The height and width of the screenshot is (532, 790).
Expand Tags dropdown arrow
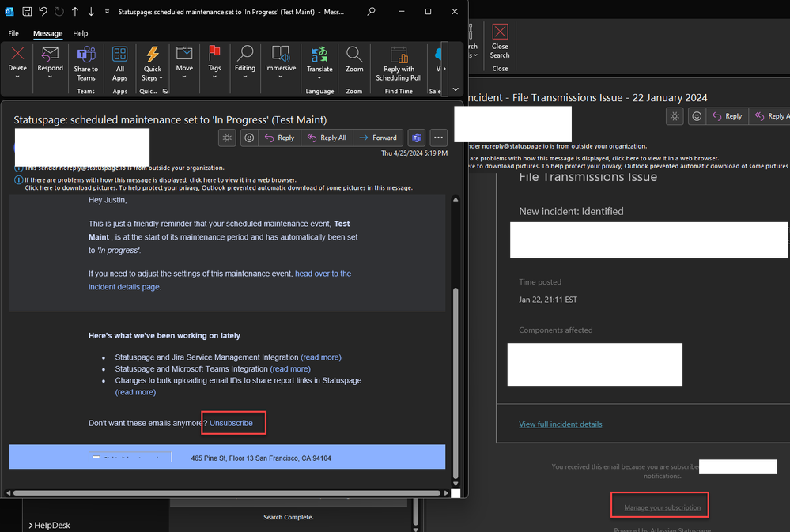214,77
